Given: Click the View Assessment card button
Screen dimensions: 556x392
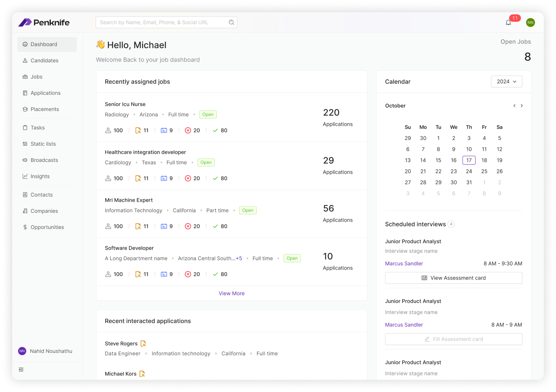Looking at the screenshot, I should point(453,278).
